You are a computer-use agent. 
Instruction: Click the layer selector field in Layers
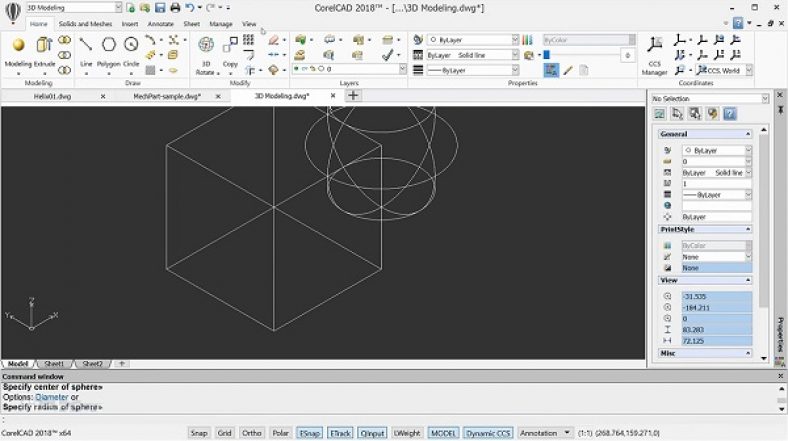click(x=349, y=69)
